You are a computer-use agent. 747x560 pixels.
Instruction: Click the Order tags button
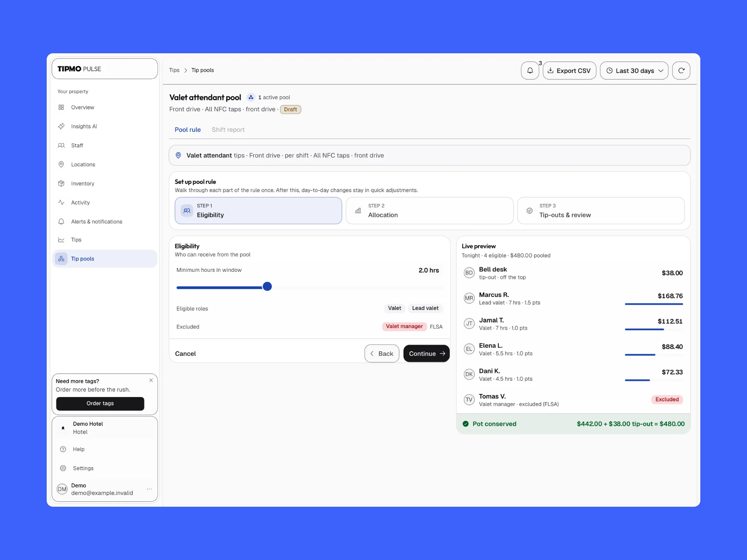100,404
